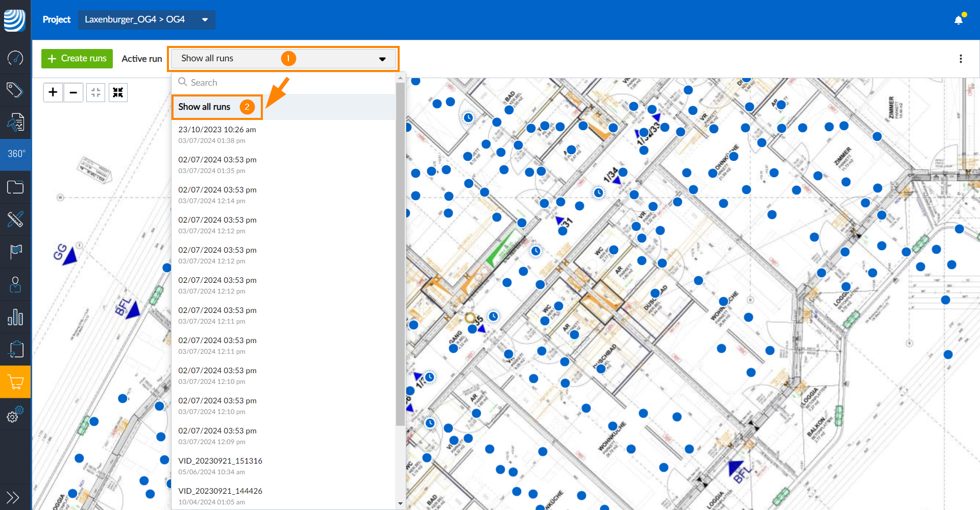The height and width of the screenshot is (510, 980).
Task: Select the Show all runs option
Action: (x=204, y=107)
